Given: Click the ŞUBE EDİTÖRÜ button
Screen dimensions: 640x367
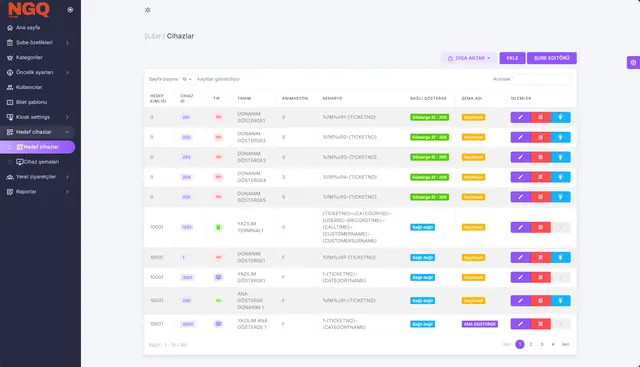Looking at the screenshot, I should [x=552, y=58].
